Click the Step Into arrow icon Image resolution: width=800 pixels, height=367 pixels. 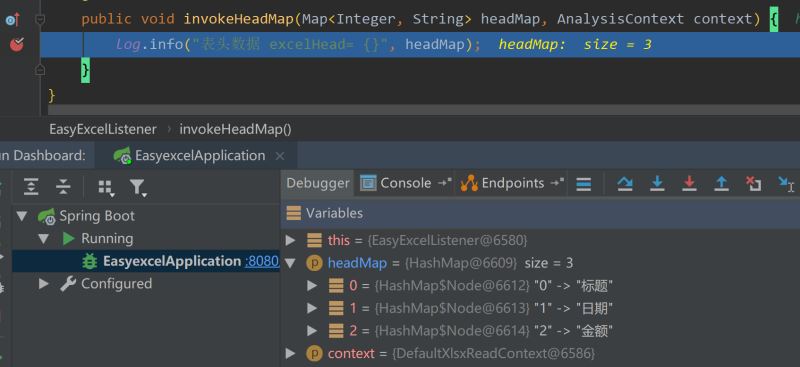[657, 184]
